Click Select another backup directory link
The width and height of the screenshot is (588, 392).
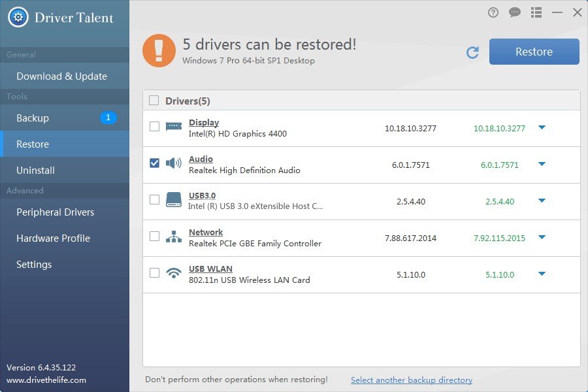[x=412, y=380]
